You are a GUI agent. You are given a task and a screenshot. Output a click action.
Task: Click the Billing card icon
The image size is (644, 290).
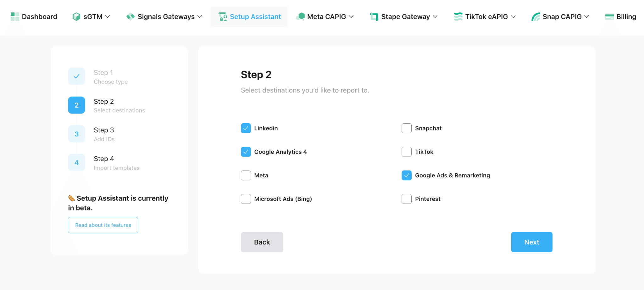click(x=609, y=17)
